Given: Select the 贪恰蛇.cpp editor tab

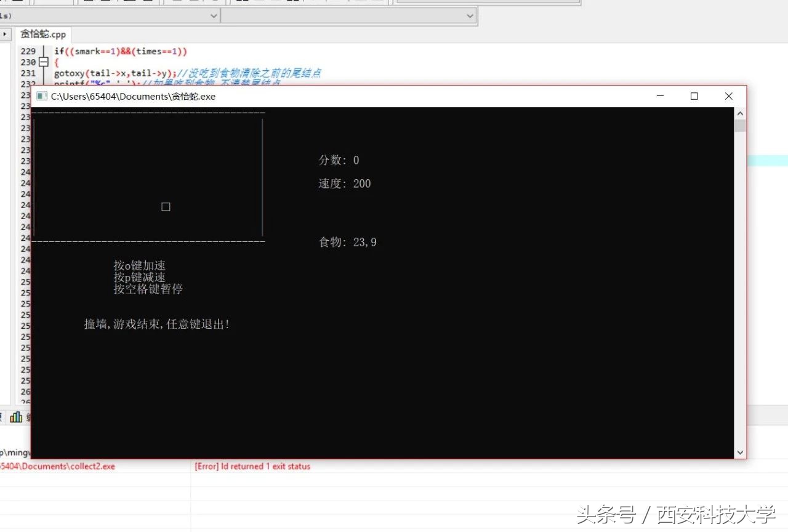Looking at the screenshot, I should (42, 34).
